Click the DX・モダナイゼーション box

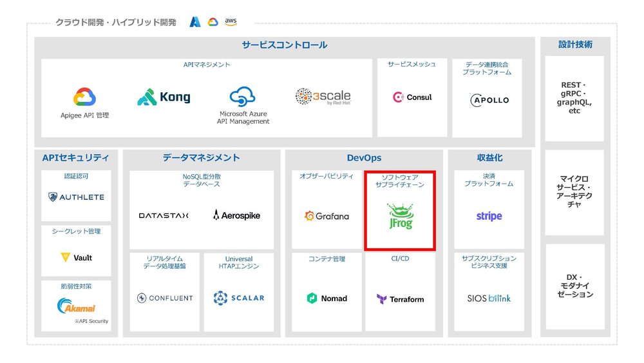[575, 286]
